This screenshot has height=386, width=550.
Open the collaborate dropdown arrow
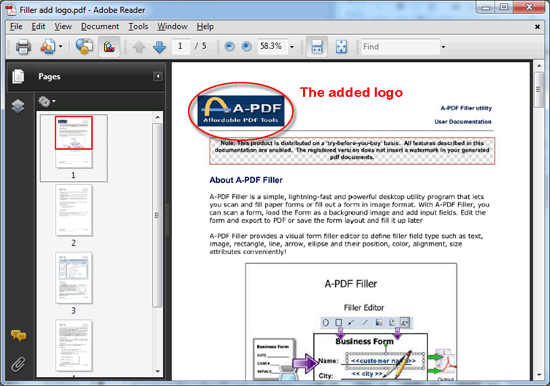coord(61,46)
